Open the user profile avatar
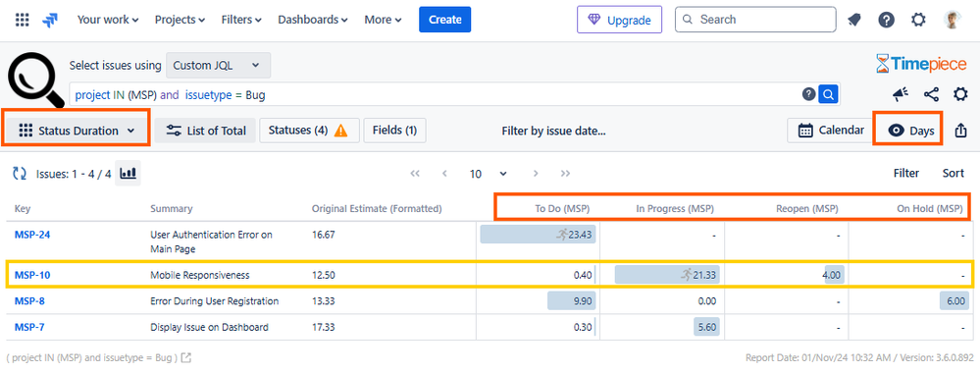 point(952,20)
